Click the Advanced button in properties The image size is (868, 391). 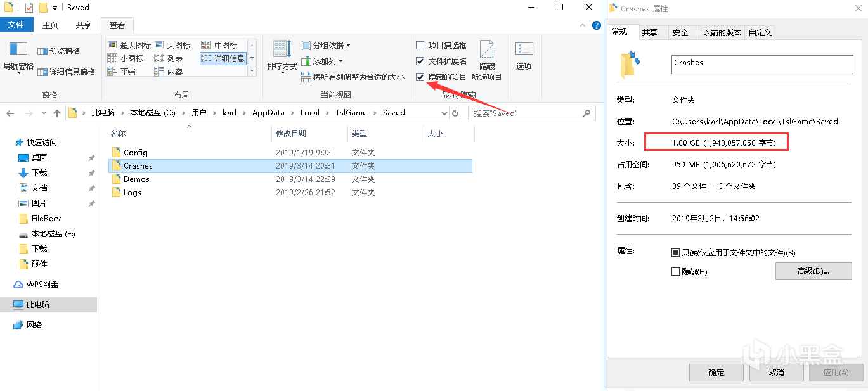(x=813, y=271)
